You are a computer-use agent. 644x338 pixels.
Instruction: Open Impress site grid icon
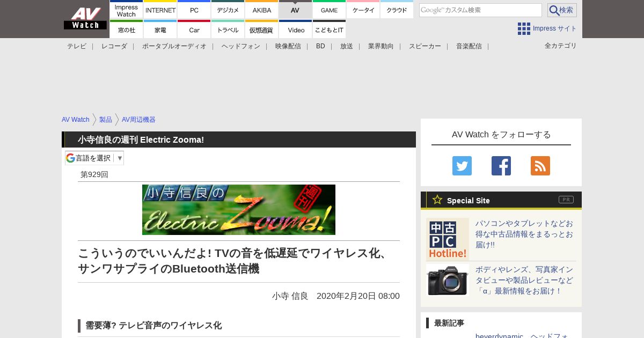click(x=524, y=28)
